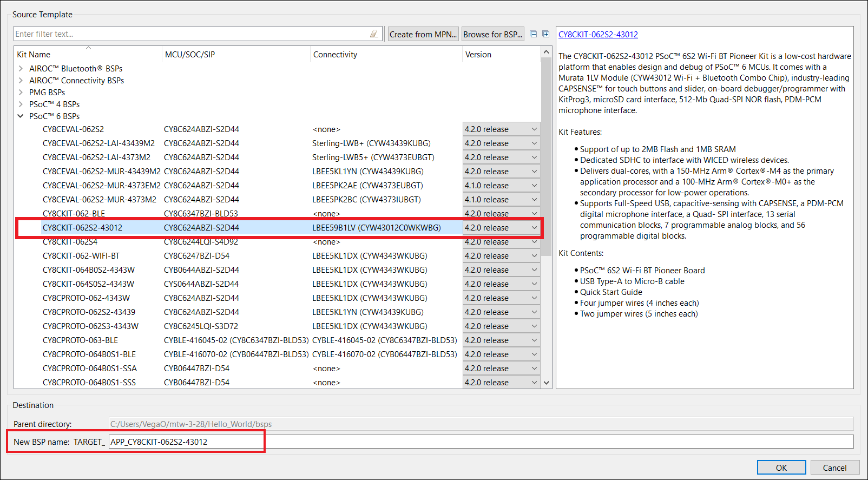
Task: Click the New BSP name input field
Action: coord(481,442)
